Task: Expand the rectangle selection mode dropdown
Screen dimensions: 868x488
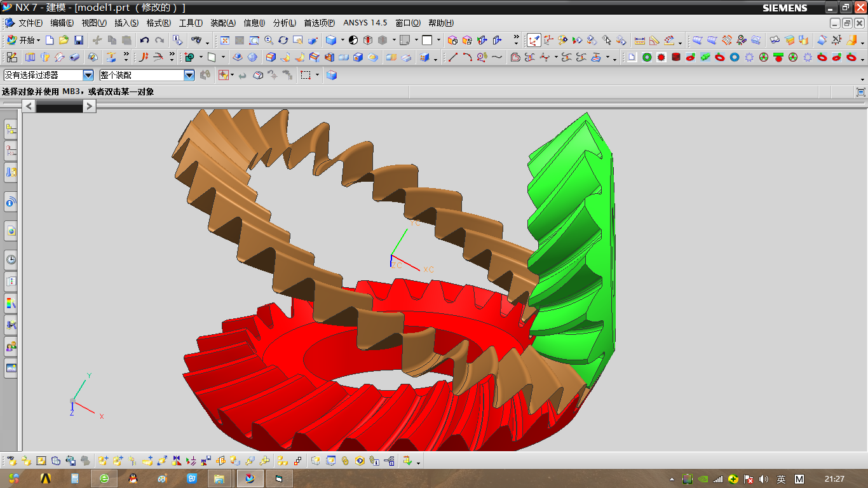Action: click(317, 75)
